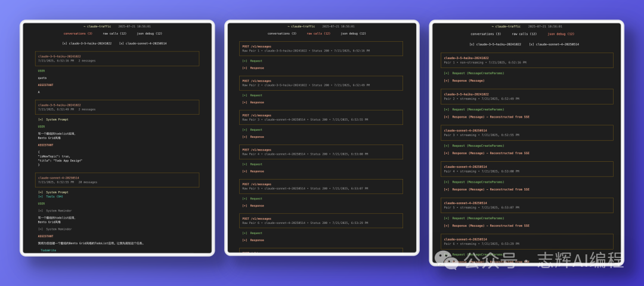Viewport: 644px width, 286px height.
Task: Expand Request (MessageCreateParams) for Pair 1 non-streaming
Action: tap(474, 73)
